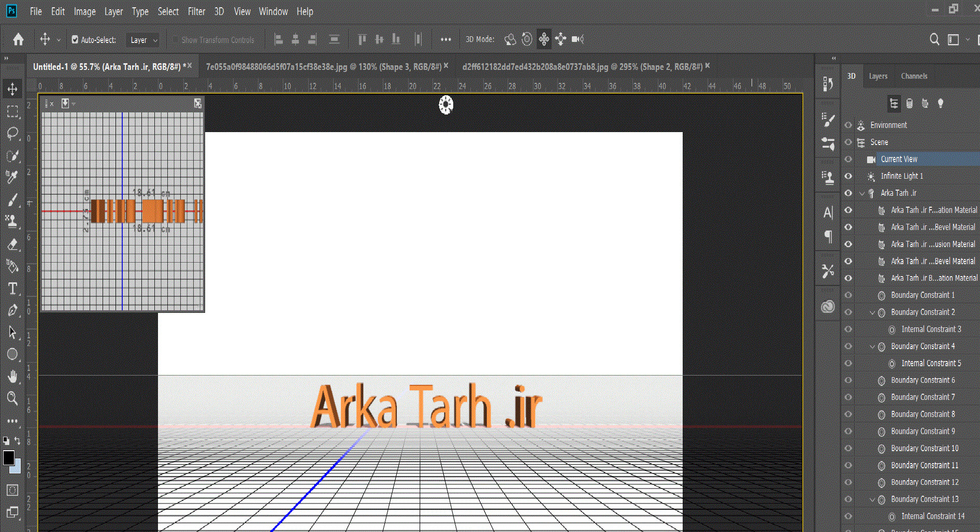Hide the Infinite Light 1 layer
980x532 pixels.
[x=848, y=176]
